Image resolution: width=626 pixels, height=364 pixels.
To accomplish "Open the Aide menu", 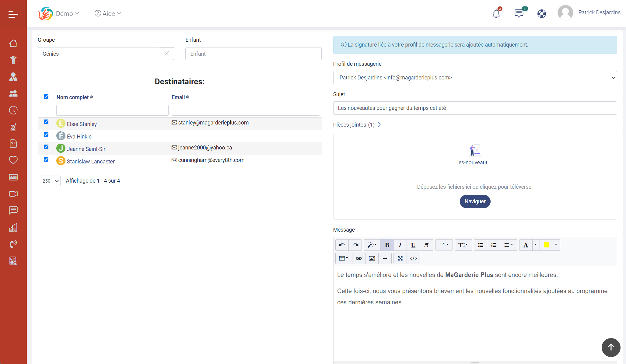I will pos(108,14).
